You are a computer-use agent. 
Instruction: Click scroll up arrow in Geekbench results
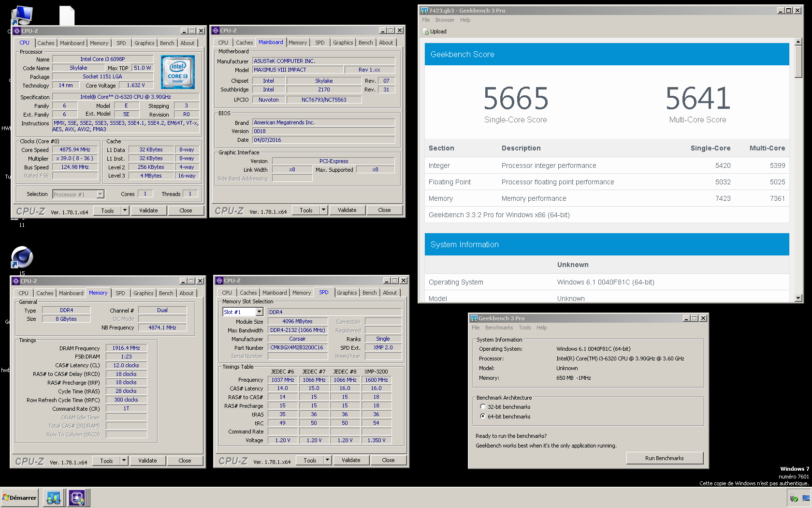coord(798,42)
